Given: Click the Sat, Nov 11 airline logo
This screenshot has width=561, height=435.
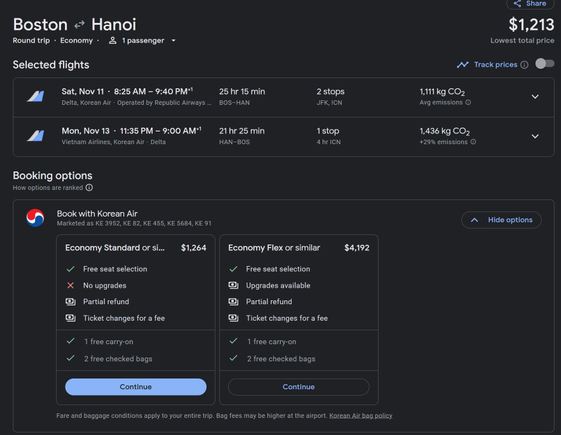Looking at the screenshot, I should click(36, 96).
